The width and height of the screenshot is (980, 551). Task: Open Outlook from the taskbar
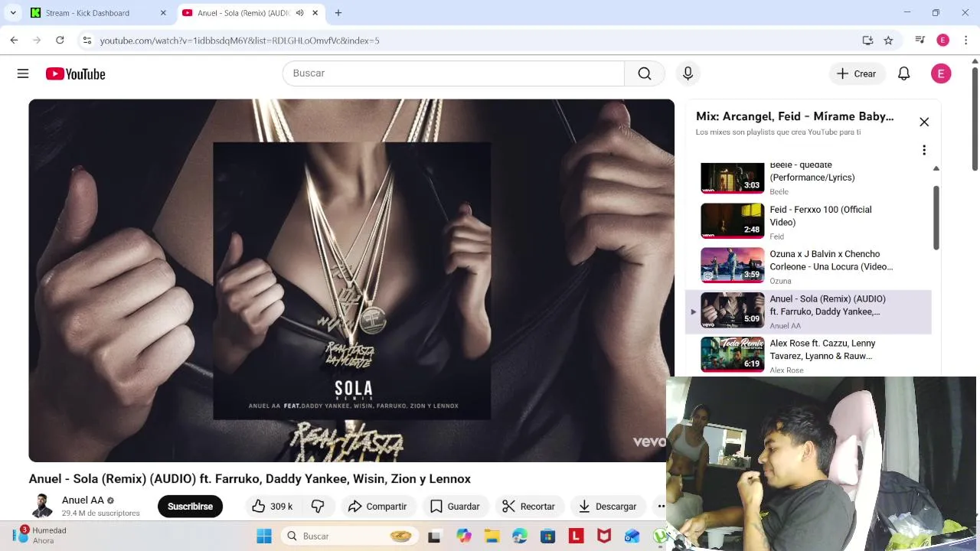632,536
